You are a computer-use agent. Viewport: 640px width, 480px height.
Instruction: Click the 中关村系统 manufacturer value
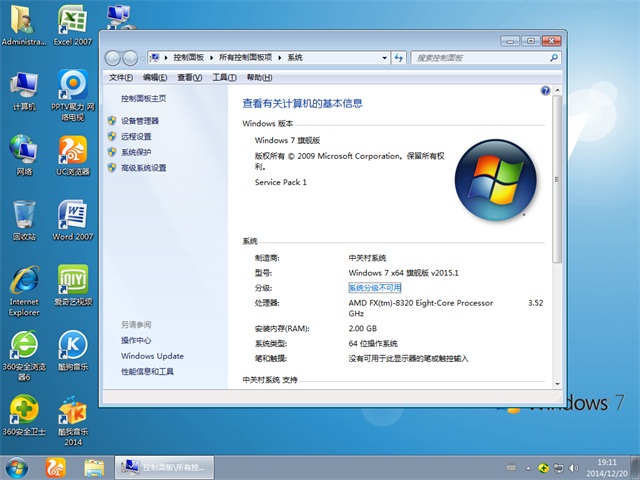[x=367, y=258]
